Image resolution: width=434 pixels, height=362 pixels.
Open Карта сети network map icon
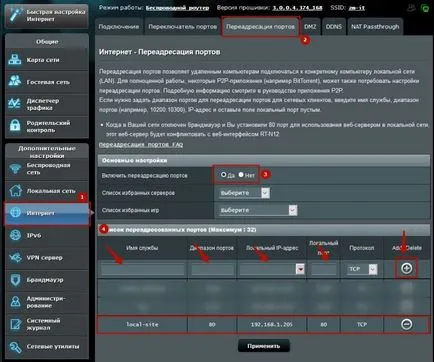pos(15,60)
